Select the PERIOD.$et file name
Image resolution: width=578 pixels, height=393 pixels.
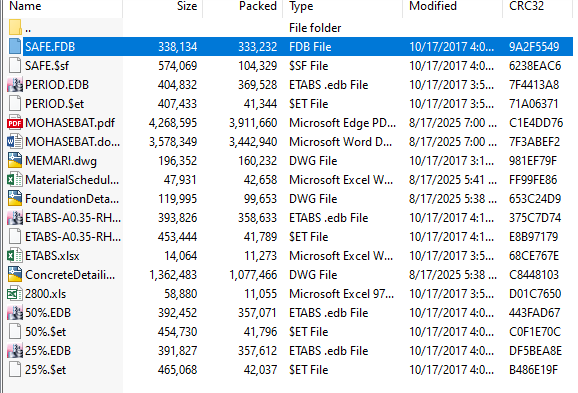coord(55,104)
